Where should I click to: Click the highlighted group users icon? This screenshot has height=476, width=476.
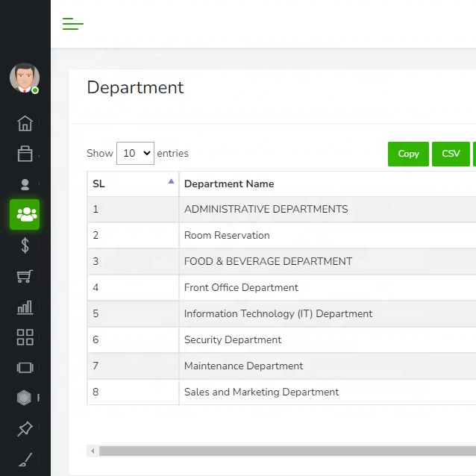25,215
